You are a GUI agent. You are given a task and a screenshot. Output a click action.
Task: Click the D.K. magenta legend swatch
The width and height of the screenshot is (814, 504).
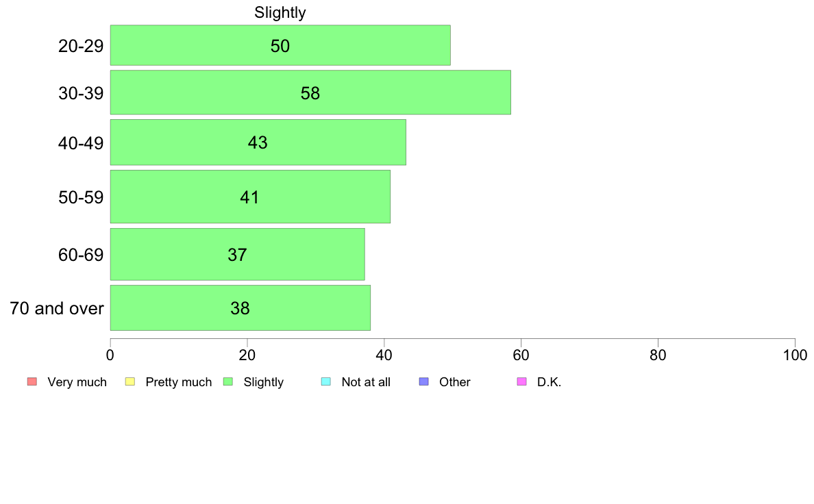coord(521,381)
